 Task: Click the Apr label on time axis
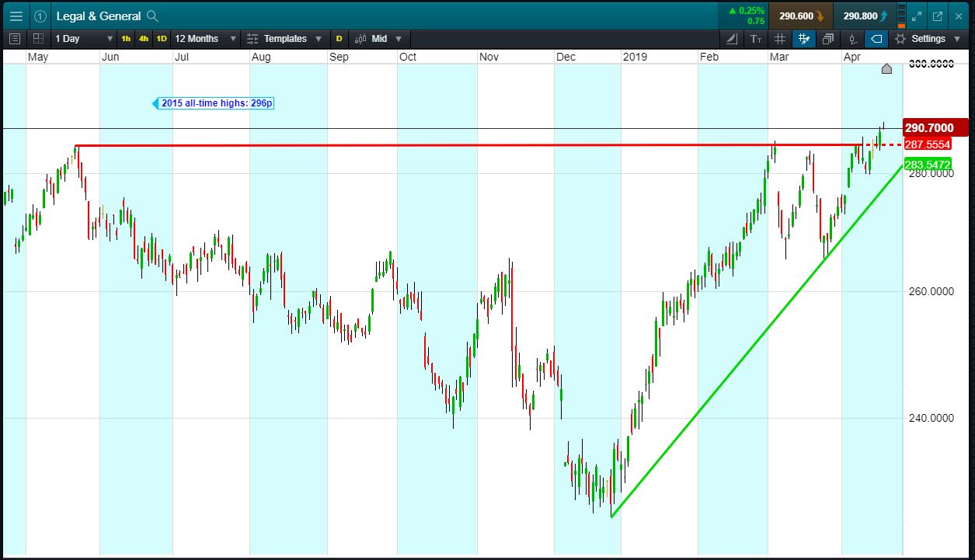click(x=852, y=57)
